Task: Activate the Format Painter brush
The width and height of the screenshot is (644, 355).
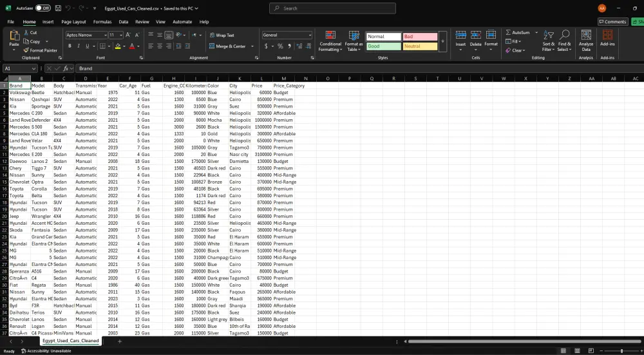Action: 26,50
